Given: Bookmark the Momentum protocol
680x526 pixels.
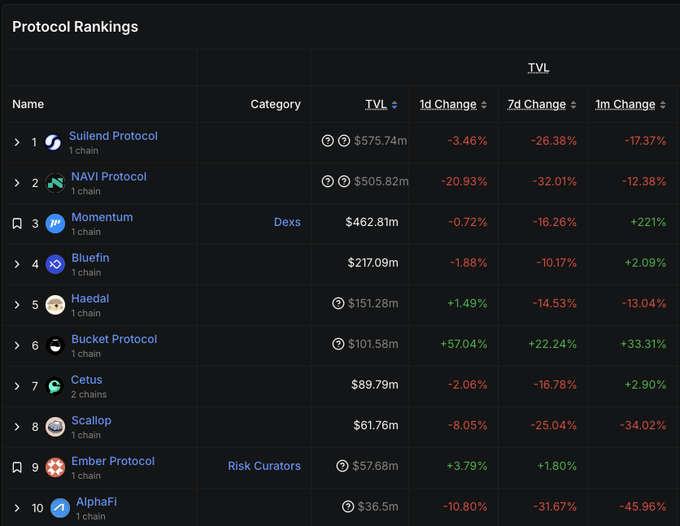Looking at the screenshot, I should 17,223.
